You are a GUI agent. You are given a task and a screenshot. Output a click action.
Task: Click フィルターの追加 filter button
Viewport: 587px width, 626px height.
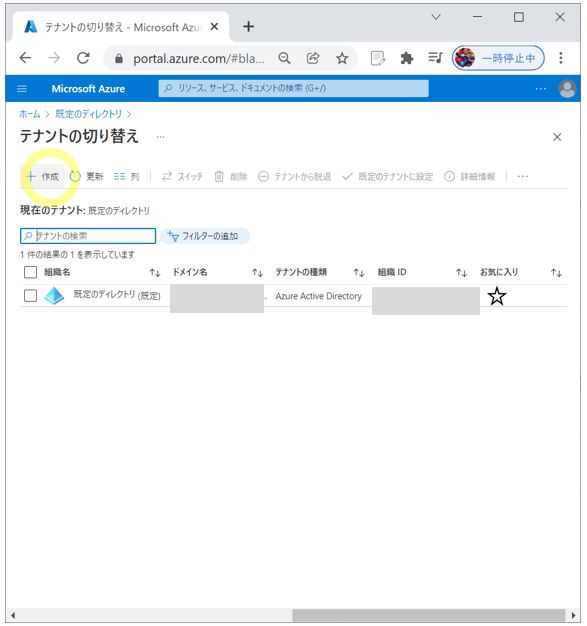(205, 236)
